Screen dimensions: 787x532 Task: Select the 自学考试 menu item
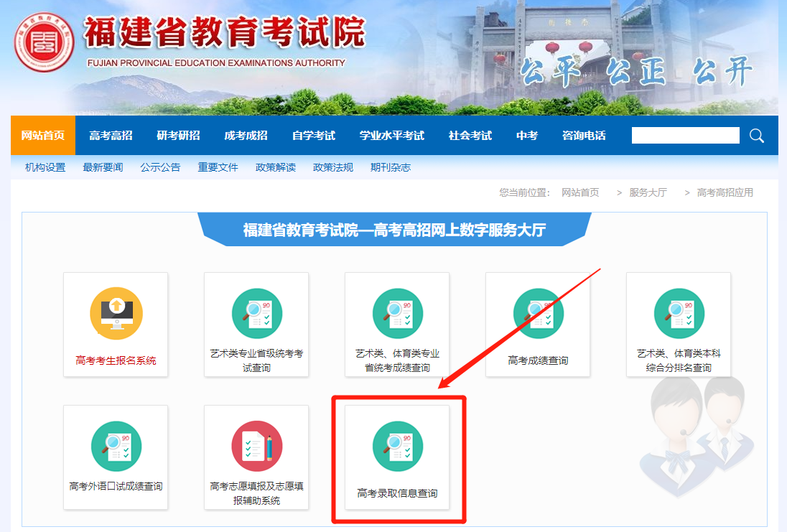314,135
